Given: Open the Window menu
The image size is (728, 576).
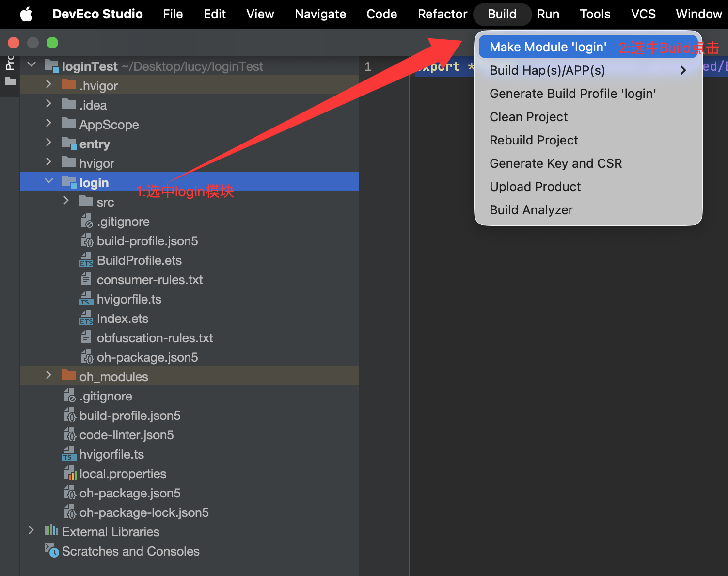Looking at the screenshot, I should pos(699,14).
